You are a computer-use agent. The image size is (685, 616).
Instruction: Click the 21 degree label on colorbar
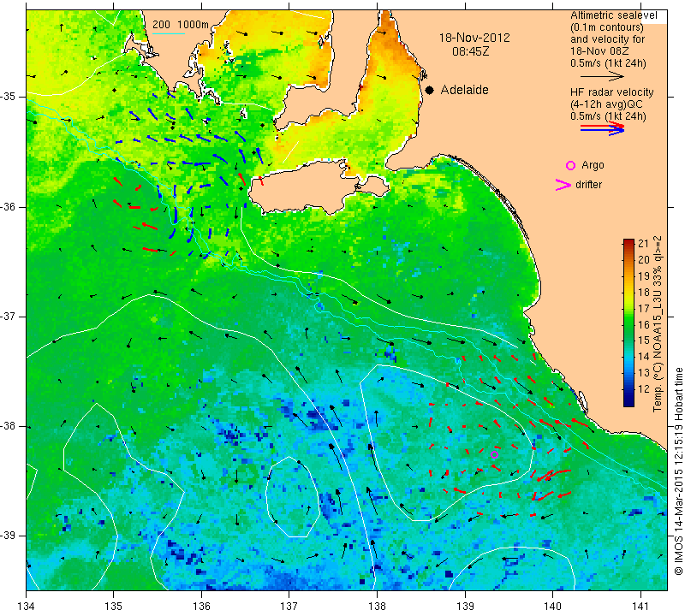coord(644,243)
